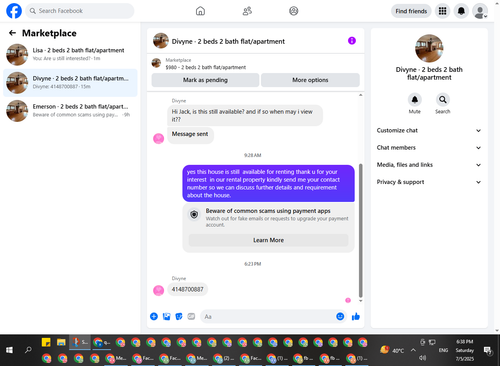Open Lisa conversation in Marketplace list
The width and height of the screenshot is (500, 366).
tap(70, 54)
